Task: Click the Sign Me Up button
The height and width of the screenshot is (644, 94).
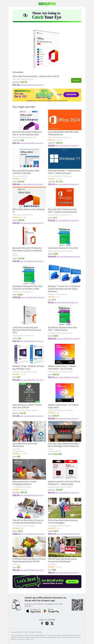Action: coord(72,582)
